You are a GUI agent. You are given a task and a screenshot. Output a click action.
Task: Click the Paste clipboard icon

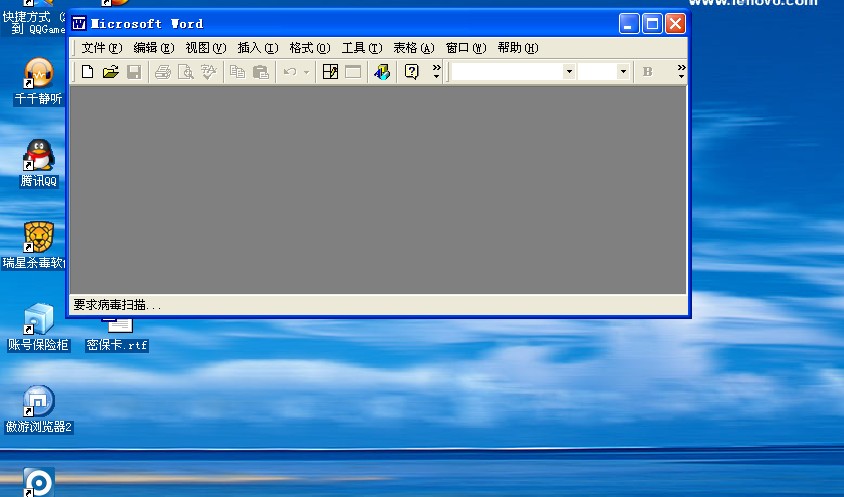[261, 72]
